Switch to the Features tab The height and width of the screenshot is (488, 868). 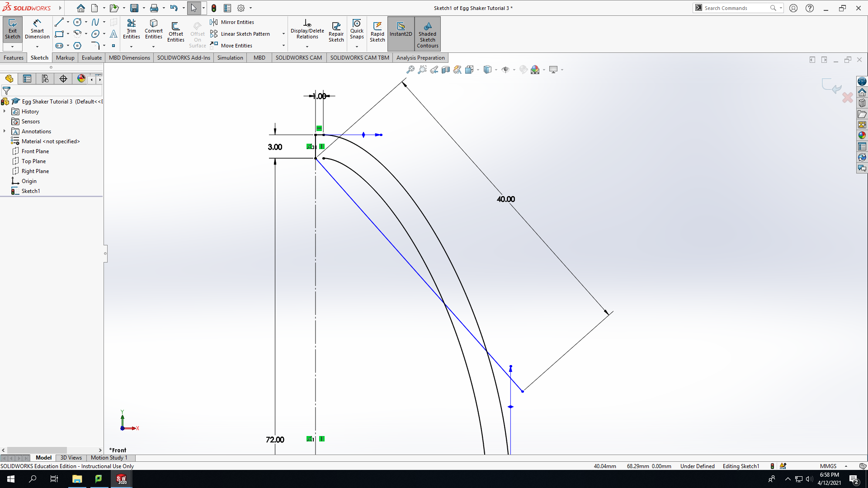(x=14, y=57)
